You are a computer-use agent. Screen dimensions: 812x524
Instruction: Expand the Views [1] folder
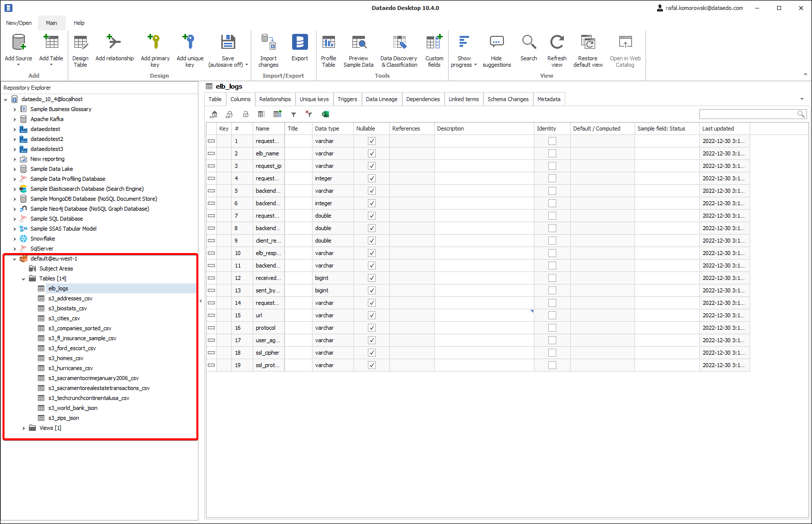(23, 428)
